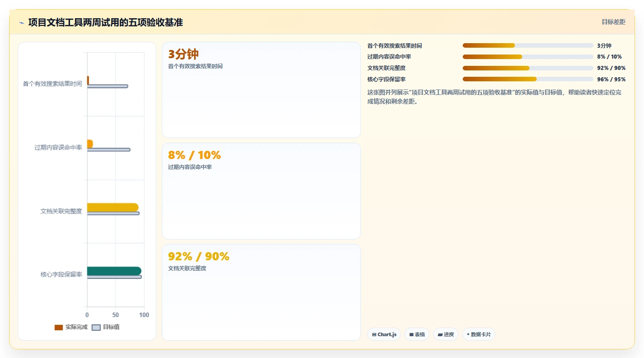The image size is (644, 358).
Task: Click the x-axis tick label 50
Action: tap(115, 315)
